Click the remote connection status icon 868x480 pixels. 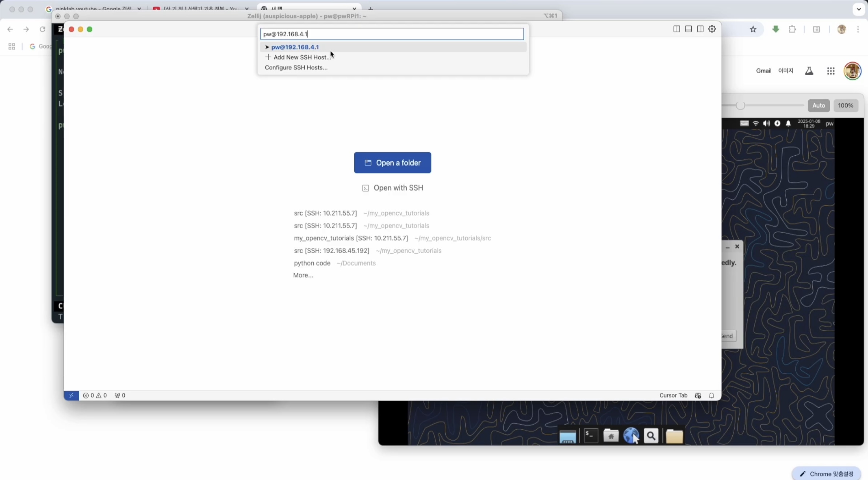coord(71,395)
